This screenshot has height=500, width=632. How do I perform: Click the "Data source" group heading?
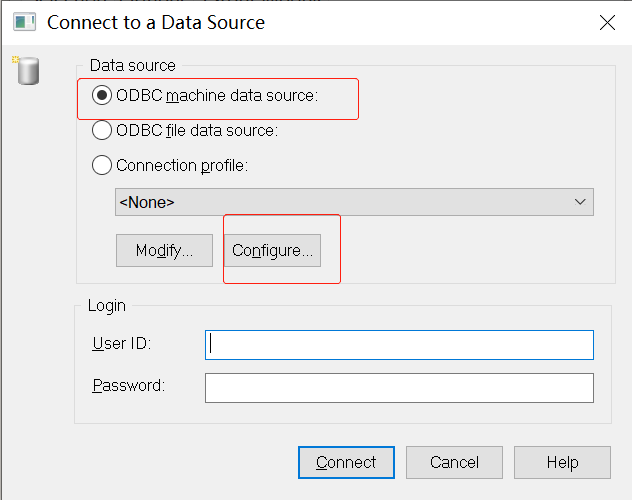pos(132,66)
